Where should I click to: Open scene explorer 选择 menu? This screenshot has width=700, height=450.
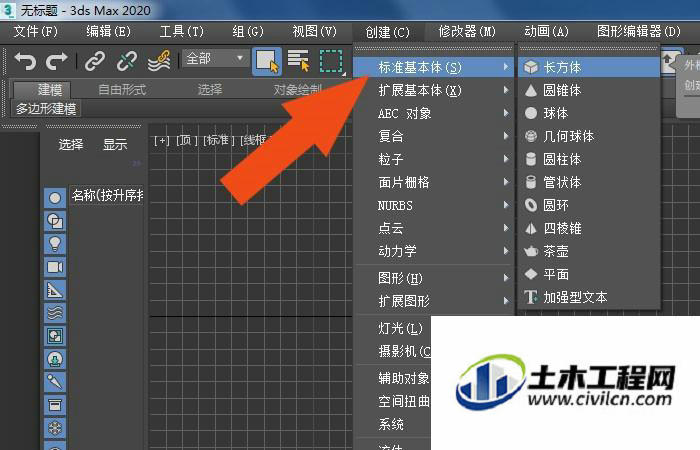click(71, 145)
